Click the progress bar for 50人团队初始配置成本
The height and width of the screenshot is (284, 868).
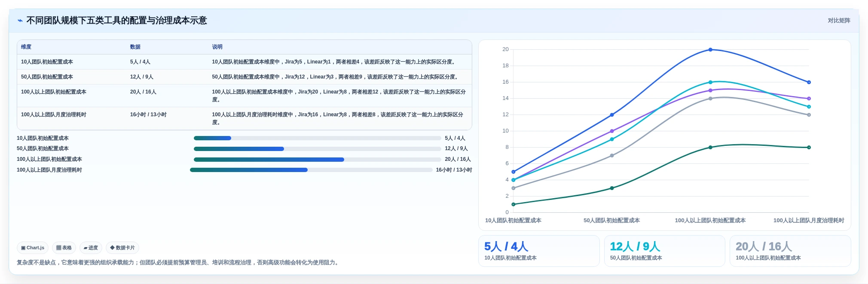317,149
